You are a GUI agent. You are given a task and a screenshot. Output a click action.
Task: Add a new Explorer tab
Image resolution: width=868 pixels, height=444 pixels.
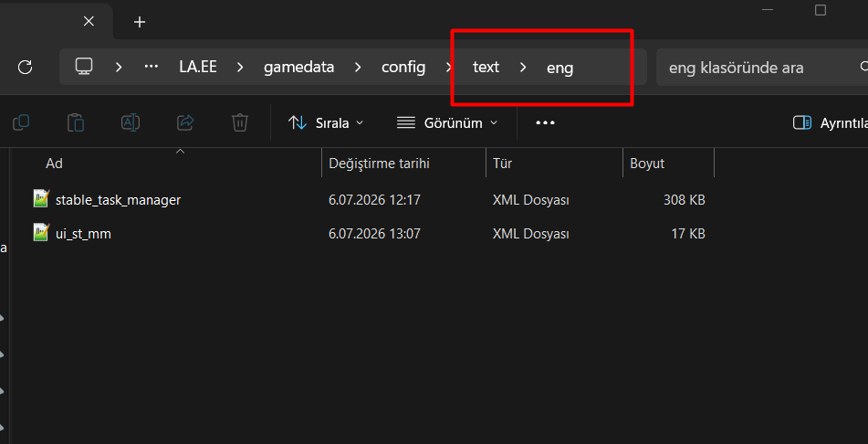point(140,22)
